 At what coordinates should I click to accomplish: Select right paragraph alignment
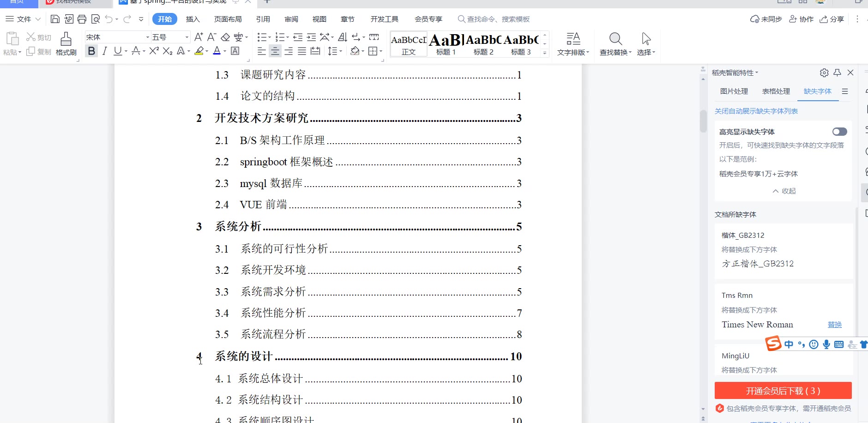click(289, 51)
